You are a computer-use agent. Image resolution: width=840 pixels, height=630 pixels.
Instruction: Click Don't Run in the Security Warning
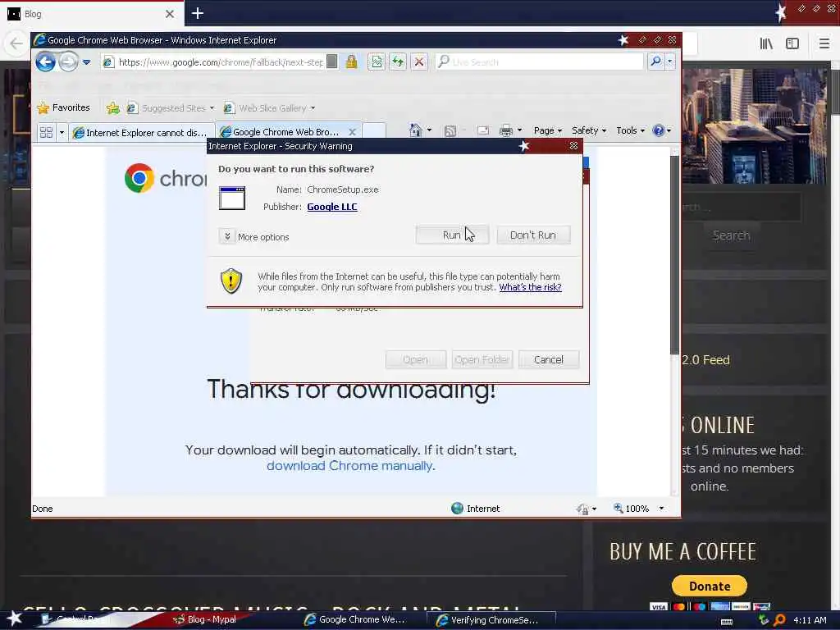coord(533,235)
